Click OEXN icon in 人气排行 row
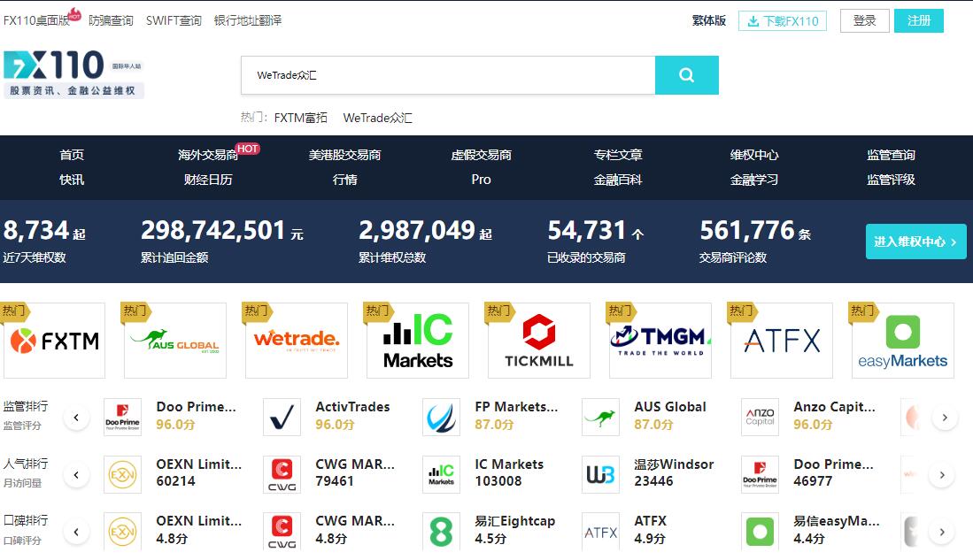Viewport: 973px width, 560px height. pos(122,474)
